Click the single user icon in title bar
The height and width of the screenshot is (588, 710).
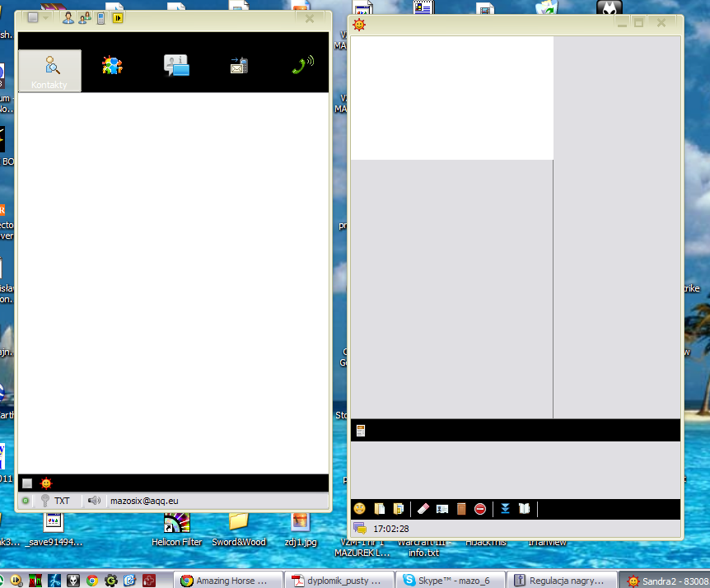tap(68, 17)
